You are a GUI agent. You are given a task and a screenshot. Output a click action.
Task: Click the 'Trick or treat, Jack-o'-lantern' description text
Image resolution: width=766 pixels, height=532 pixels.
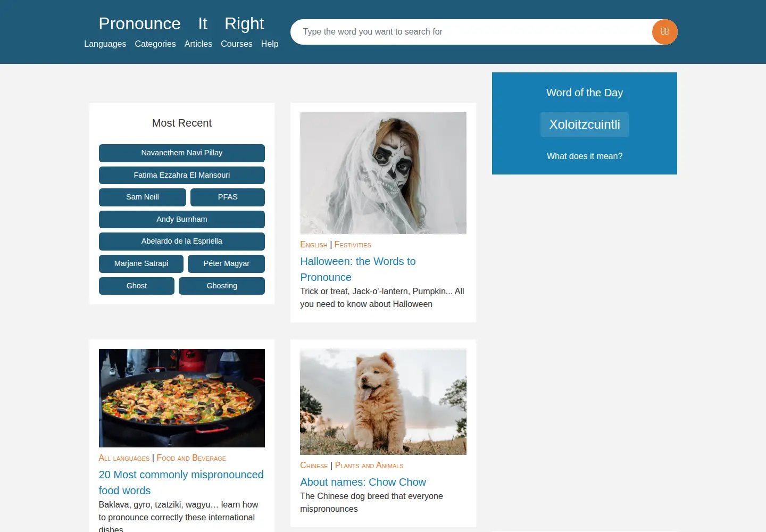click(382, 298)
